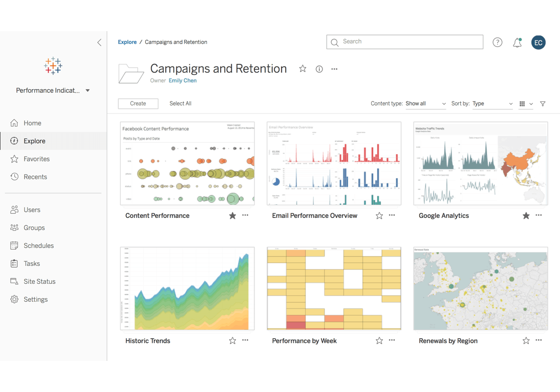Viewport: 560px width, 392px height.
Task: Show project details info icon
Action: 319,69
